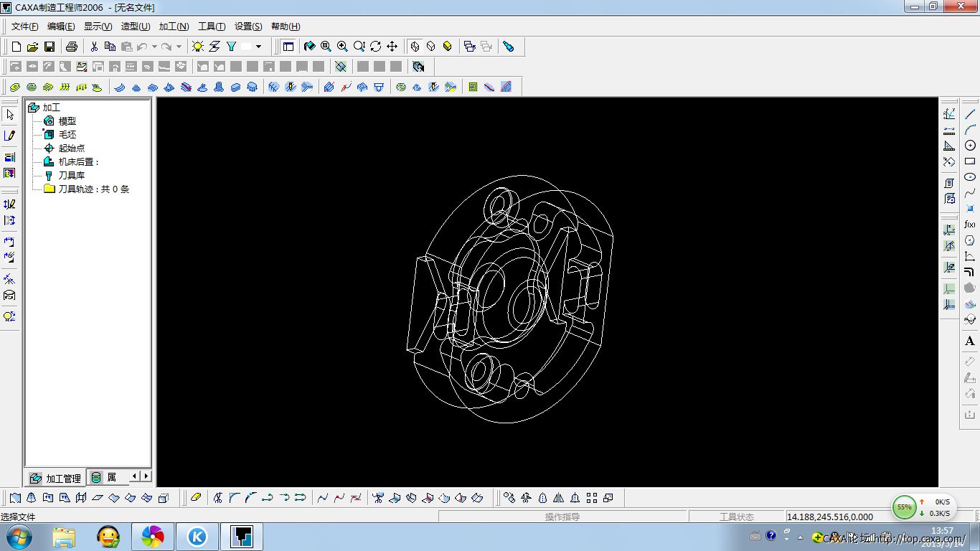Select the 加工 root tree node

[x=52, y=108]
